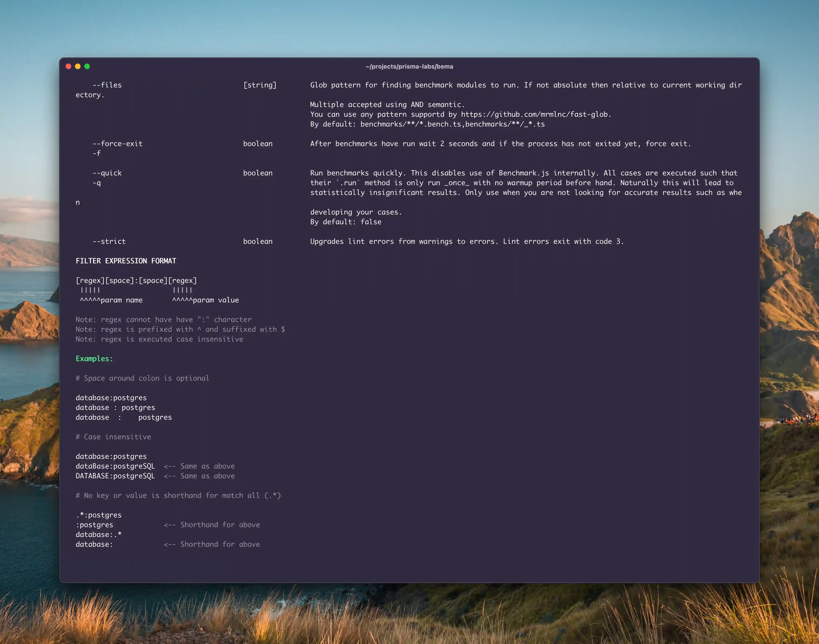This screenshot has height=644, width=819.
Task: Click the -q short flag text
Action: [x=97, y=183]
